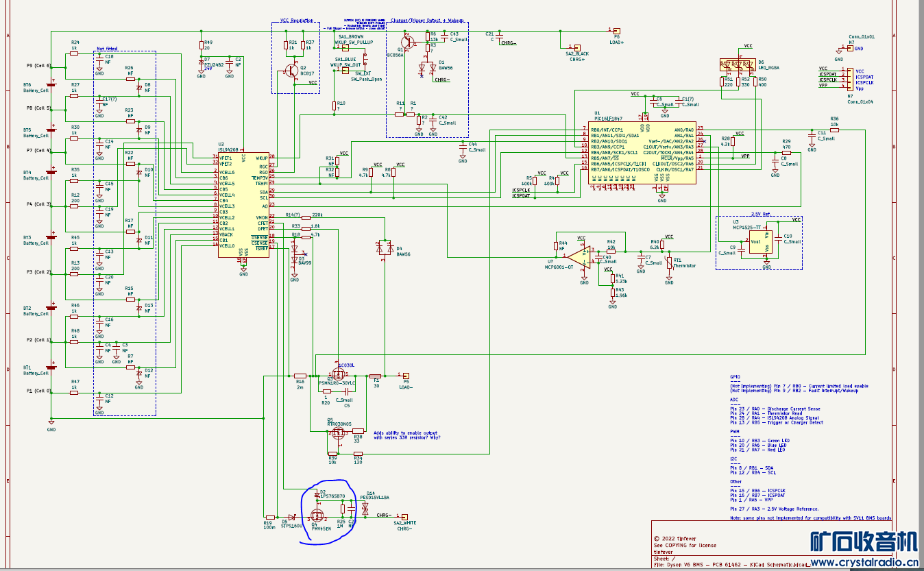Select the U2 ISL94208 chip body
This screenshot has height=571, width=924.
pyautogui.click(x=243, y=204)
